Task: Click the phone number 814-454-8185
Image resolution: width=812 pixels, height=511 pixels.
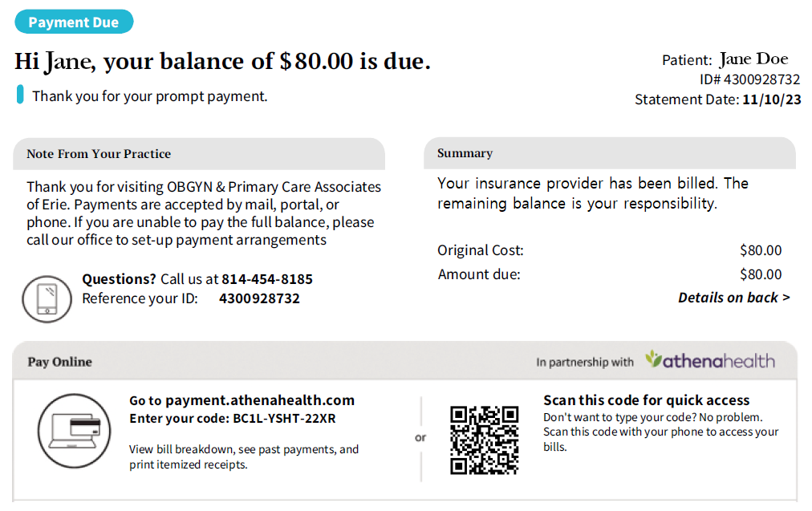Action: point(267,279)
